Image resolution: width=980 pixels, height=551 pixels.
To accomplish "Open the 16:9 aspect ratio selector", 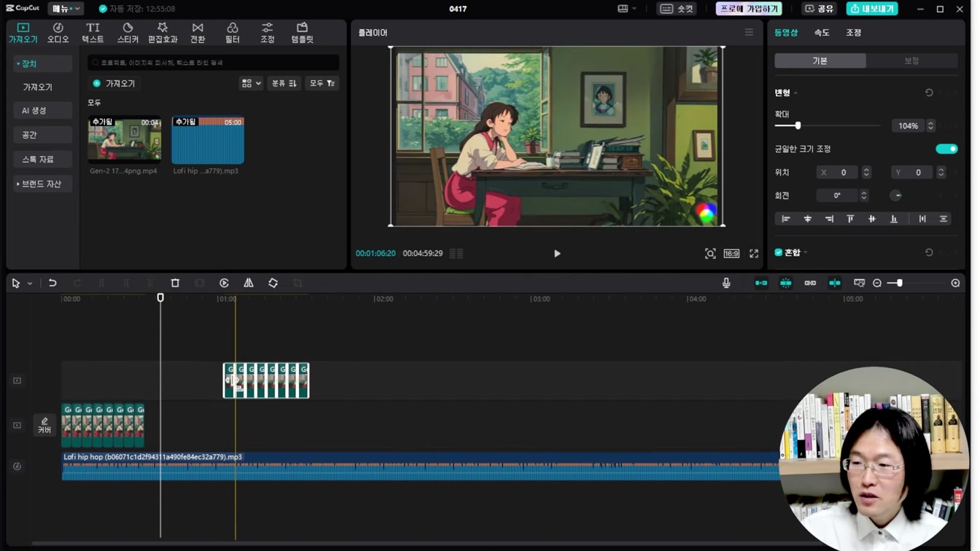I will point(731,254).
